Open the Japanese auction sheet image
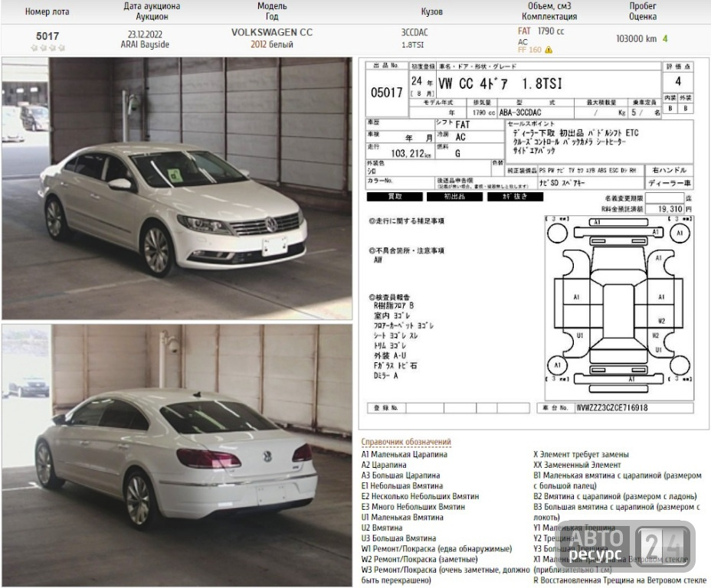 point(534,243)
